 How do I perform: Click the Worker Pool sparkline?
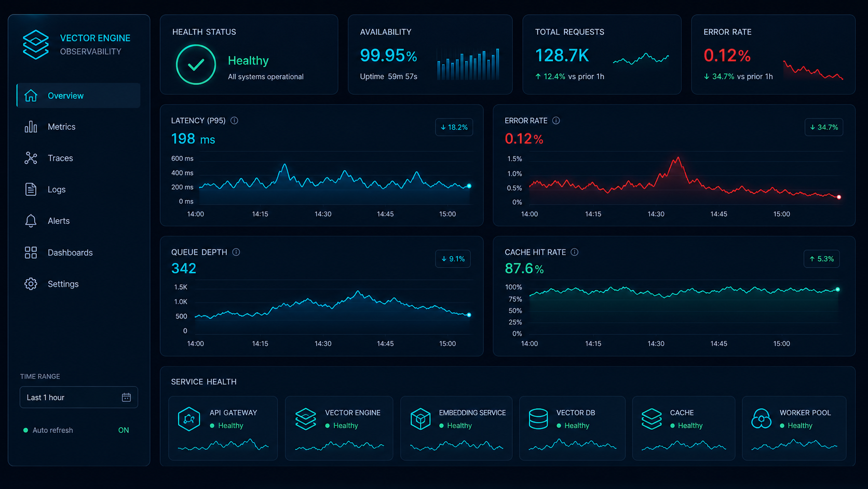(x=794, y=445)
